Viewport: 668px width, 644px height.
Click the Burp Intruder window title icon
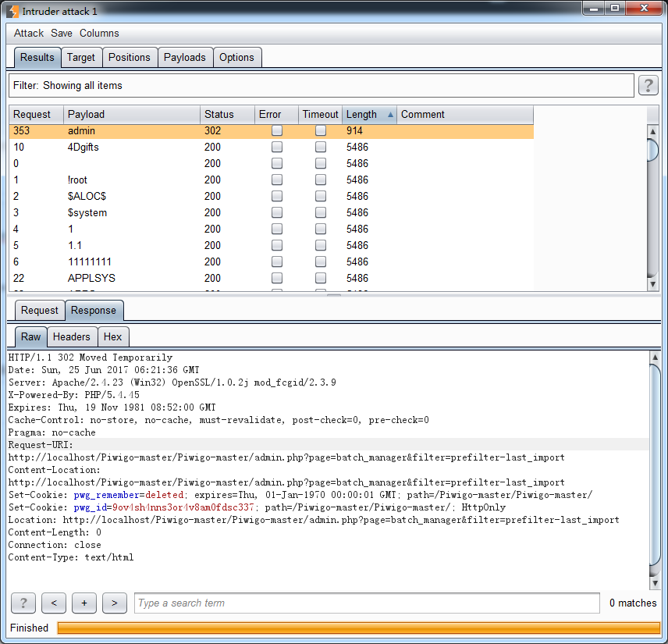tap(12, 11)
